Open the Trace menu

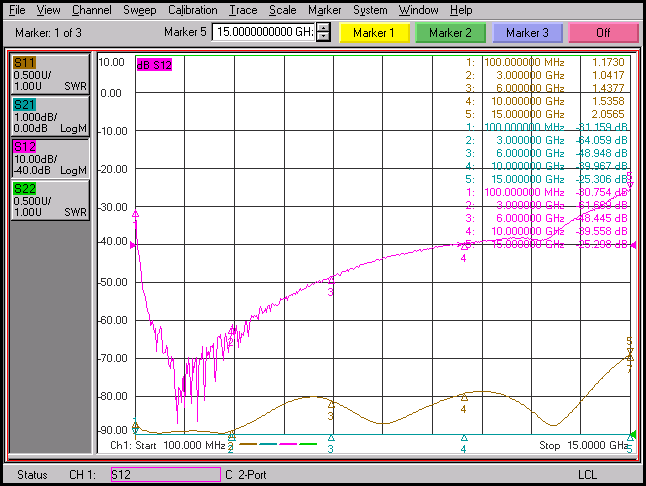[x=242, y=10]
